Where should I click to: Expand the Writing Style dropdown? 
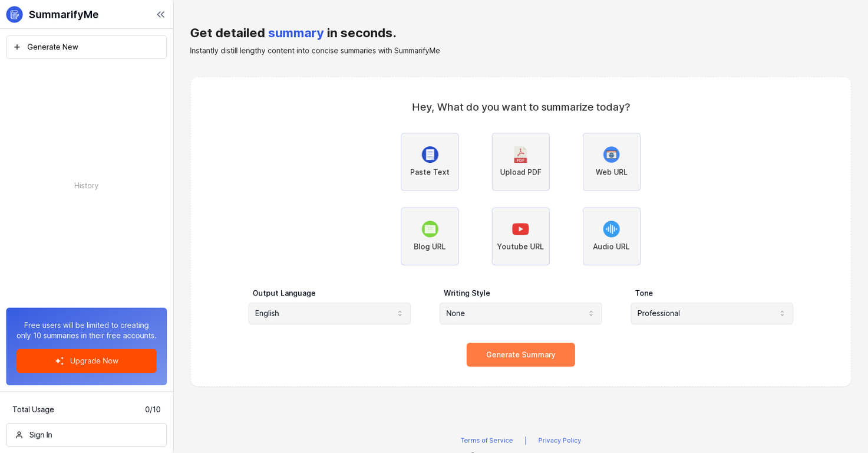[x=520, y=313]
